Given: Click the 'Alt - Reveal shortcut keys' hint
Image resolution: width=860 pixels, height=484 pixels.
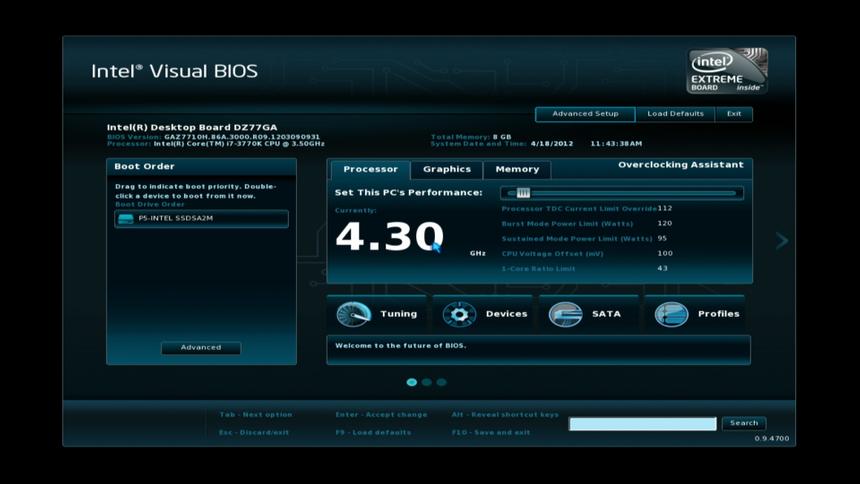Looking at the screenshot, I should [x=505, y=415].
